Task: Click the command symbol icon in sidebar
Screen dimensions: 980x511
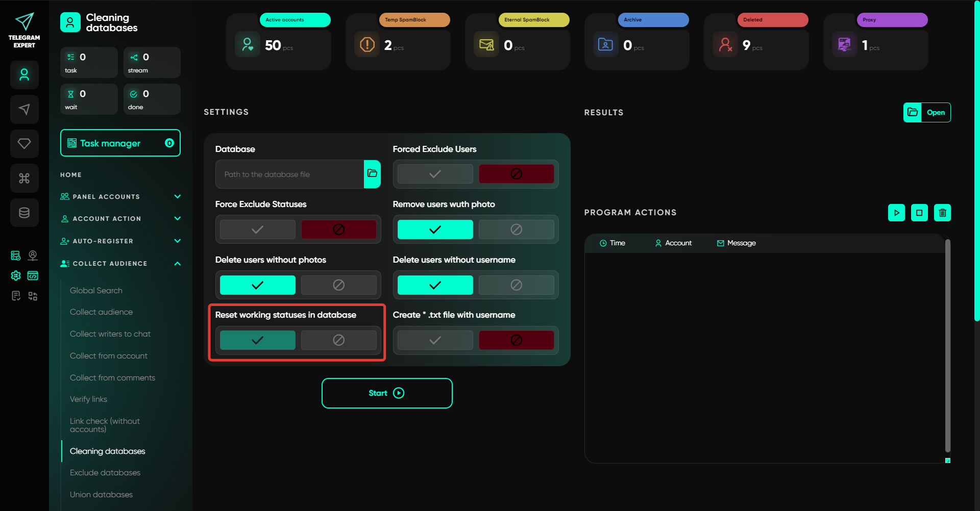Action: [24, 178]
